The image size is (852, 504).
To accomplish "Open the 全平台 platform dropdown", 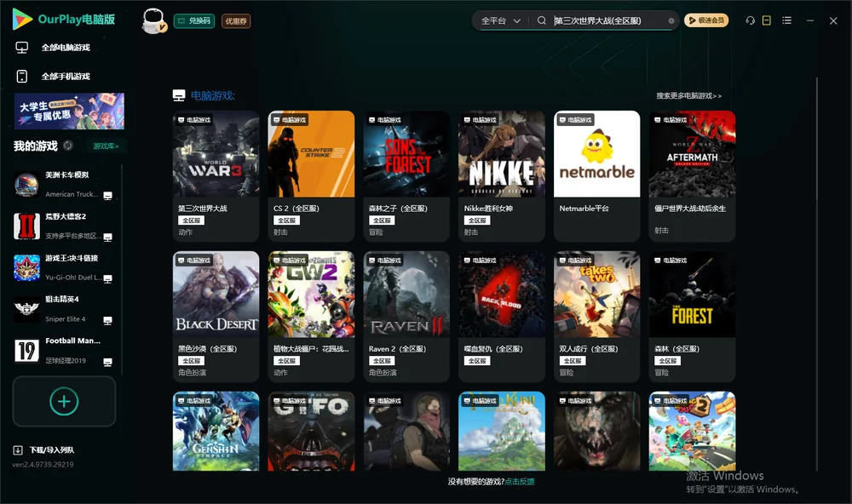I will pyautogui.click(x=500, y=20).
